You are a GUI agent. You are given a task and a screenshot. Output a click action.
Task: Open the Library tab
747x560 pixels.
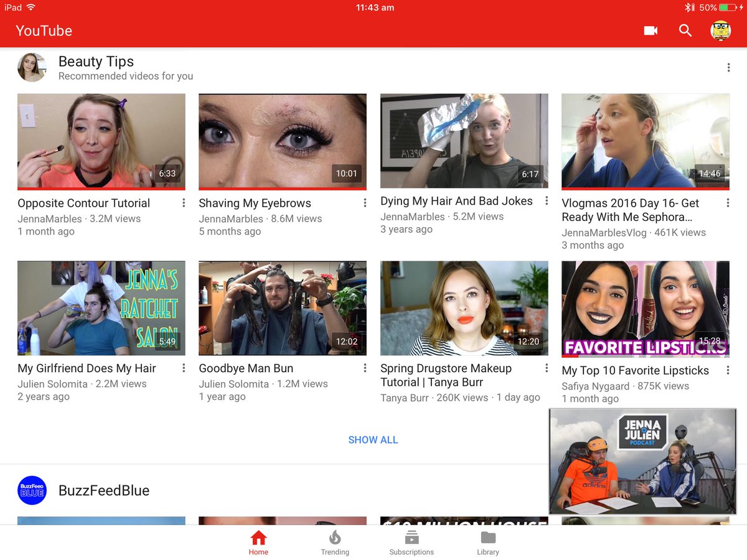coord(488,543)
